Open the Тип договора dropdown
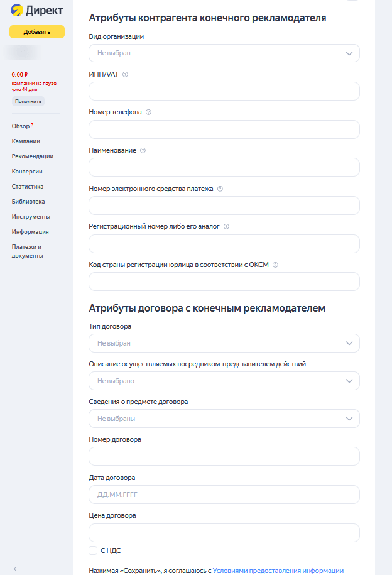This screenshot has width=392, height=575. click(x=224, y=343)
